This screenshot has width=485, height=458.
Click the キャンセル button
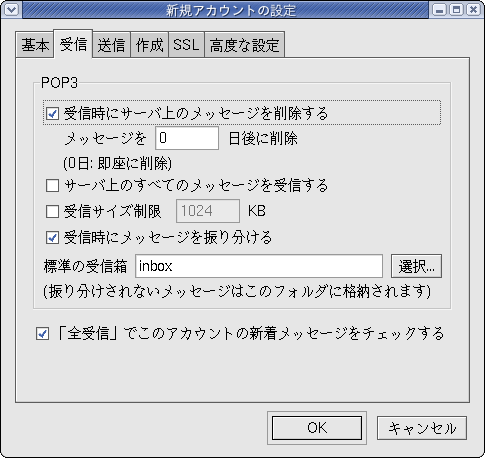[x=422, y=428]
